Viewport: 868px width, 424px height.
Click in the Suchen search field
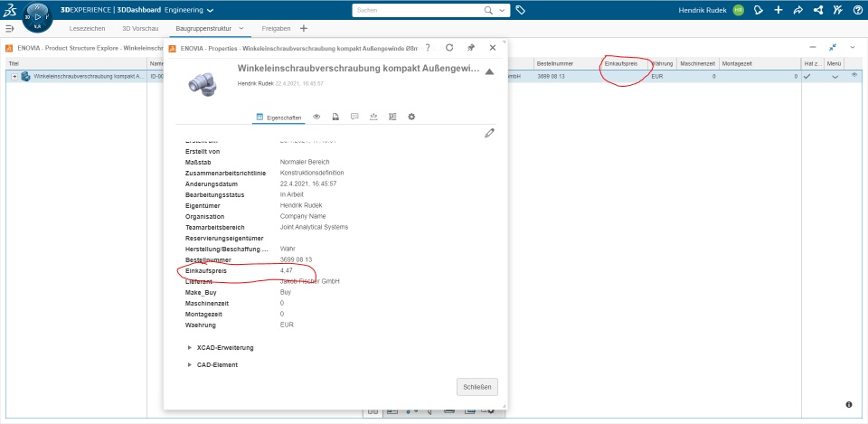click(418, 11)
